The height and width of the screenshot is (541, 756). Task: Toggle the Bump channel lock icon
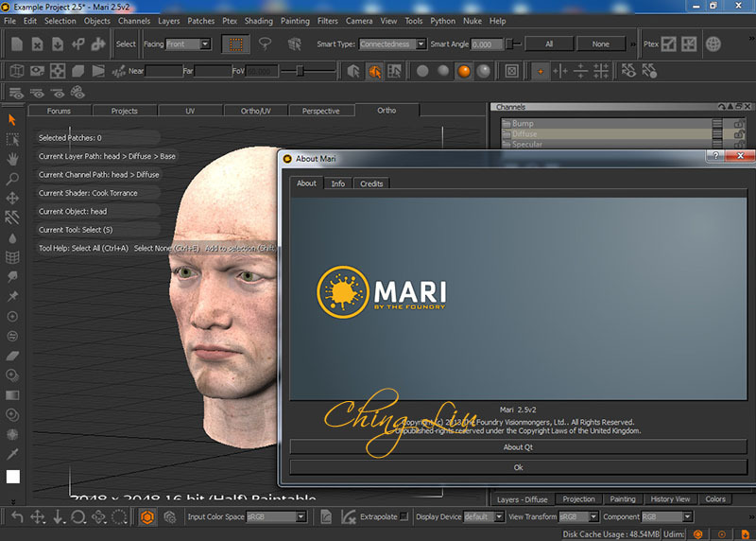pyautogui.click(x=738, y=124)
